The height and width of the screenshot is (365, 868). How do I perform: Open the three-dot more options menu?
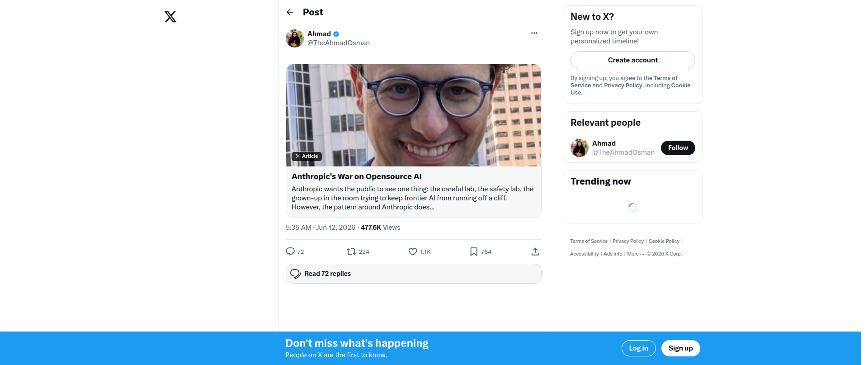534,33
